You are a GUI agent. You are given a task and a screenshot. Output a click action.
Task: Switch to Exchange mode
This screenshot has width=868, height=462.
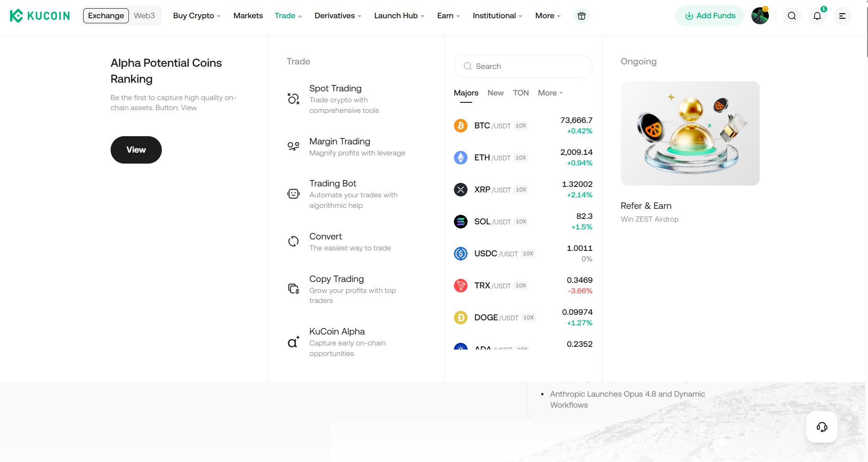pyautogui.click(x=106, y=16)
